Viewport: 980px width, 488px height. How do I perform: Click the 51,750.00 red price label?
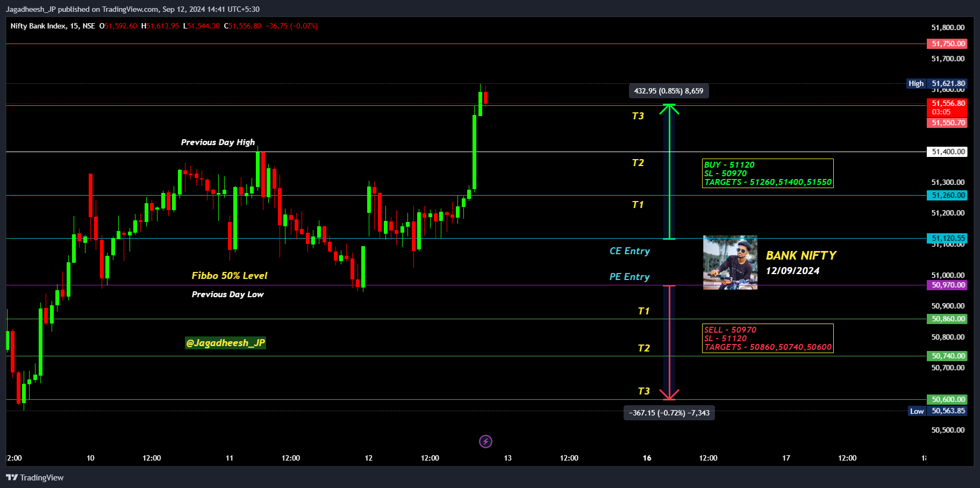click(x=947, y=44)
